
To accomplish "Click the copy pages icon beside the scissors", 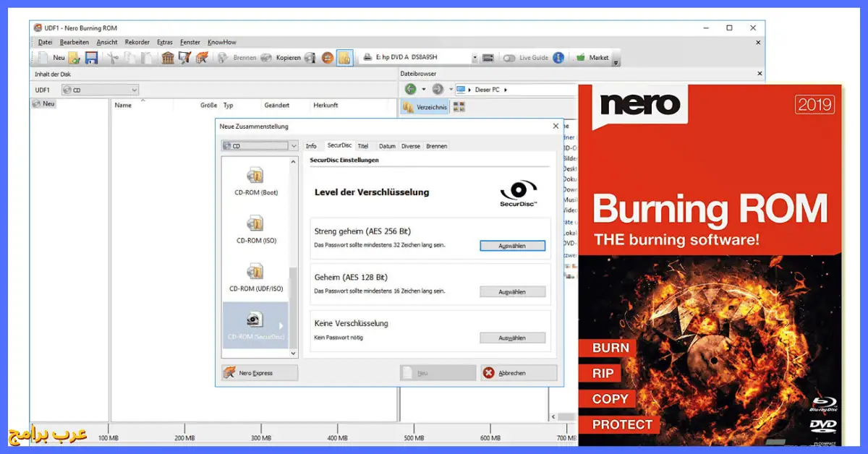I will [129, 58].
